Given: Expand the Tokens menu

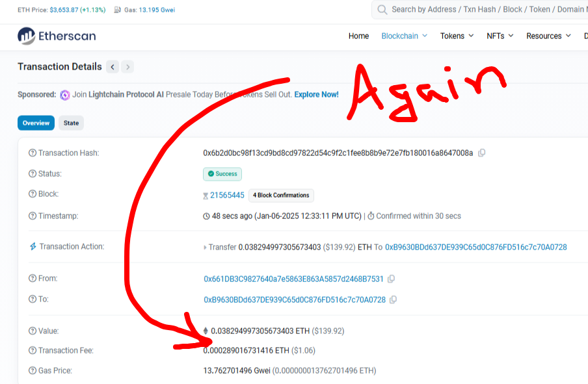Looking at the screenshot, I should 457,36.
